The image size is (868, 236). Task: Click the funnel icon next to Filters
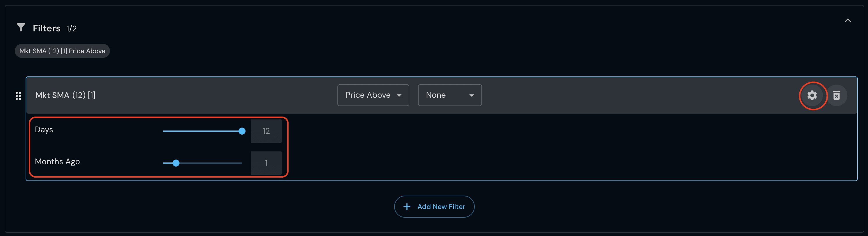click(x=21, y=27)
